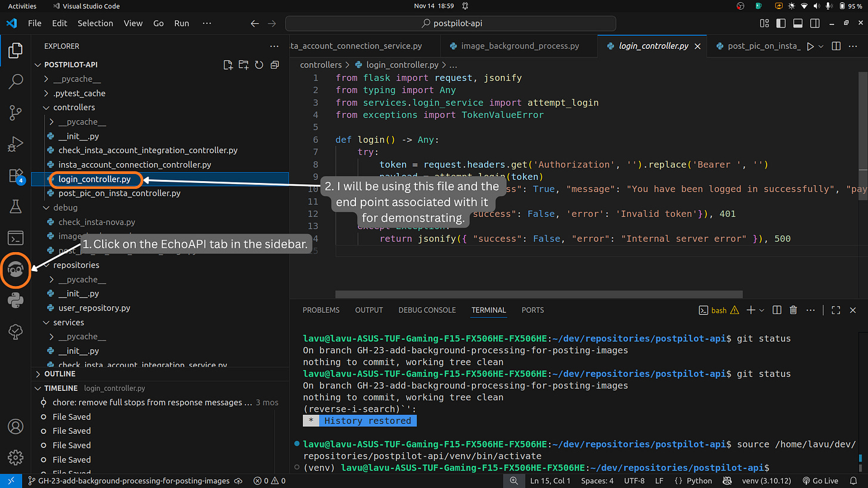The height and width of the screenshot is (488, 868).
Task: Switch to the DEBUG CONSOLE panel tab
Action: click(x=427, y=310)
